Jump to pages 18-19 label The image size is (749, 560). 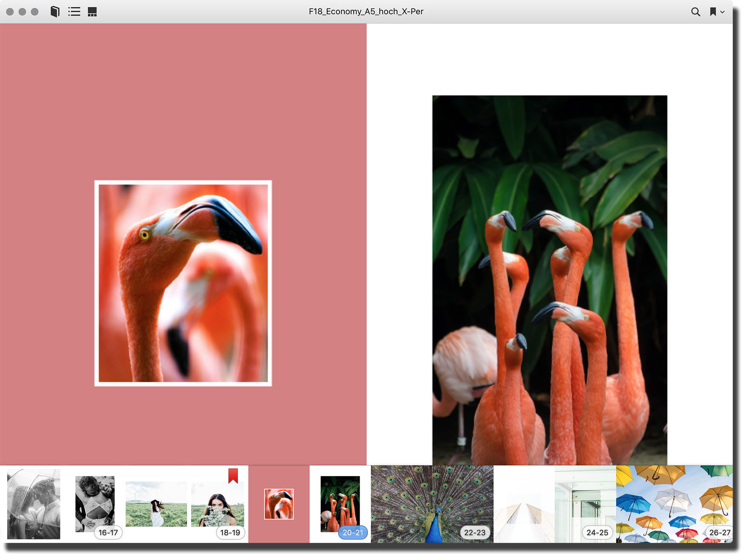(230, 532)
